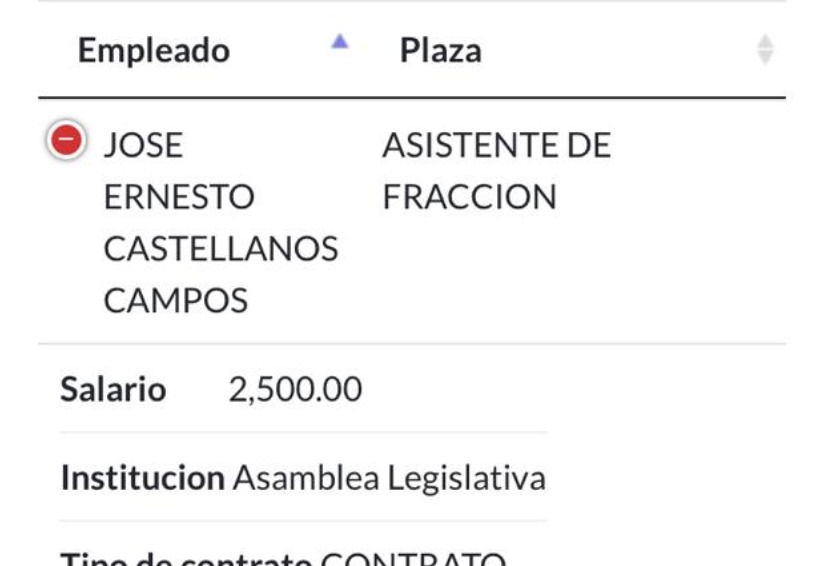Select the Asamblea Legislativa value
This screenshot has width=814, height=566.
coord(389,477)
